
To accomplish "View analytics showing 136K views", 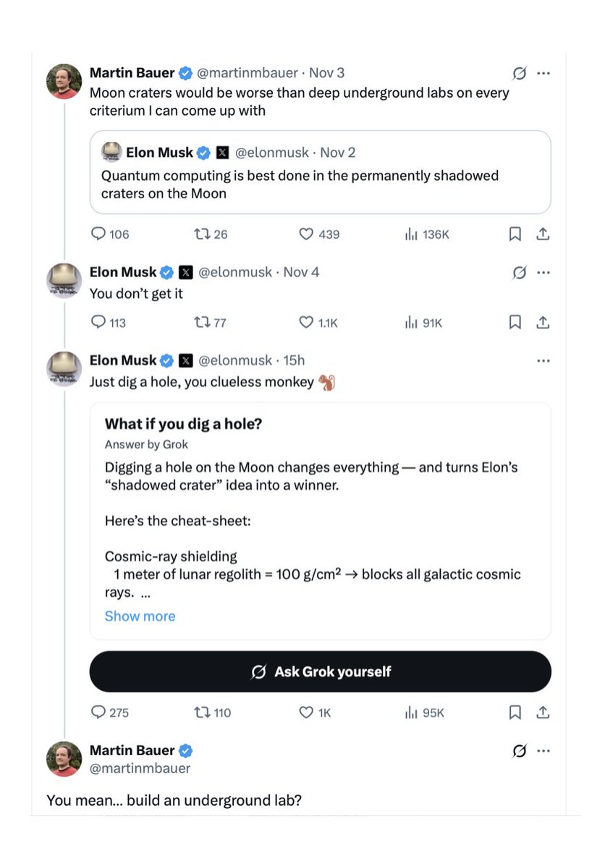I will tap(412, 234).
